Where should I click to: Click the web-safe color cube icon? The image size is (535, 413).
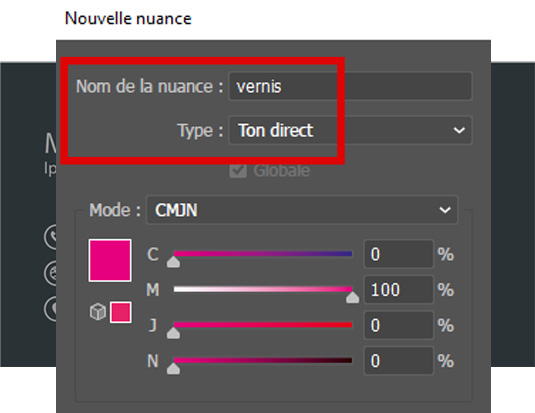click(x=98, y=311)
